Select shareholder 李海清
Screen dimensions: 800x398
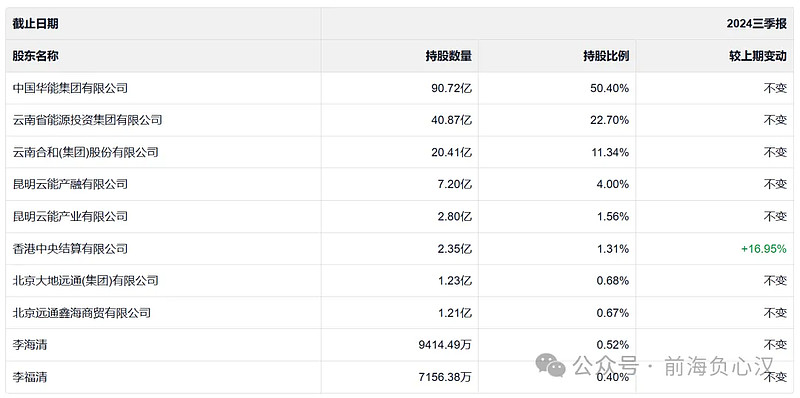[30, 345]
